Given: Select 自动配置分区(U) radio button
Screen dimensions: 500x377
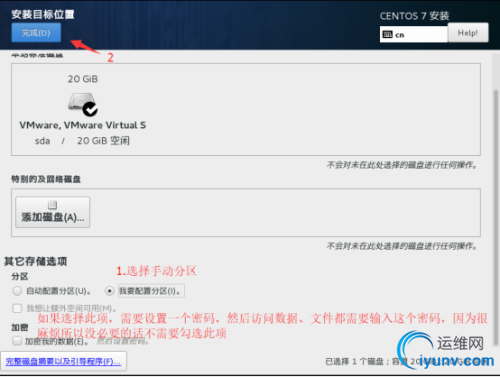Looking at the screenshot, I should point(17,291).
